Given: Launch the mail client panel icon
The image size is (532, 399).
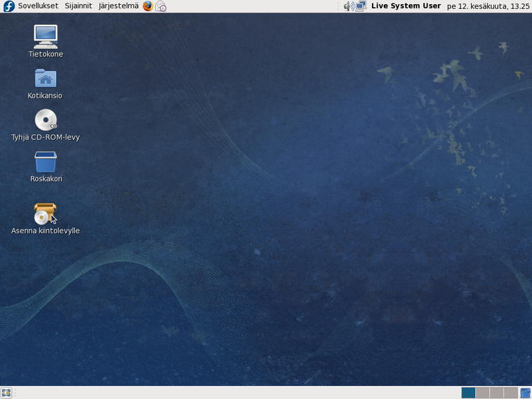Looking at the screenshot, I should (161, 6).
